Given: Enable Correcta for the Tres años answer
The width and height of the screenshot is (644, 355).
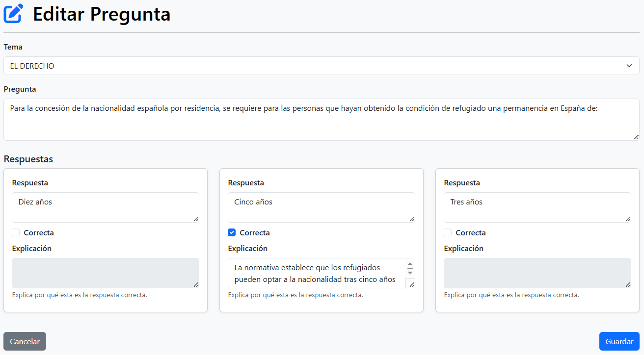Looking at the screenshot, I should point(447,232).
